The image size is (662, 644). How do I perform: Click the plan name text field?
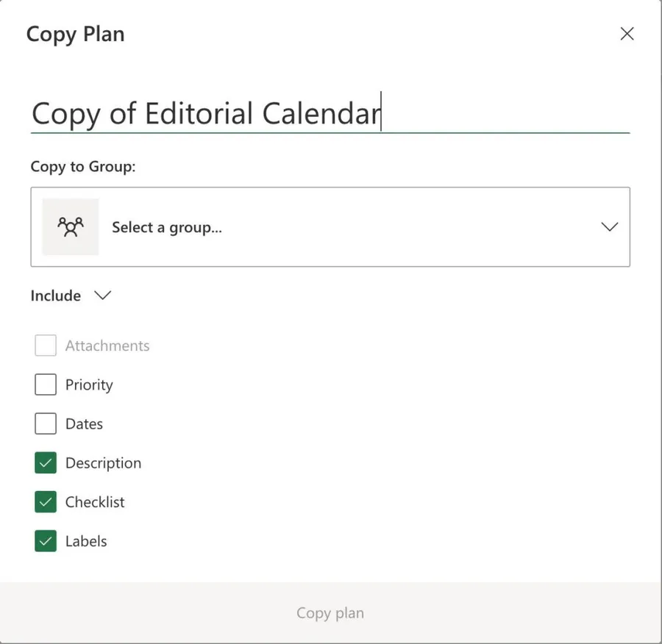(x=330, y=114)
